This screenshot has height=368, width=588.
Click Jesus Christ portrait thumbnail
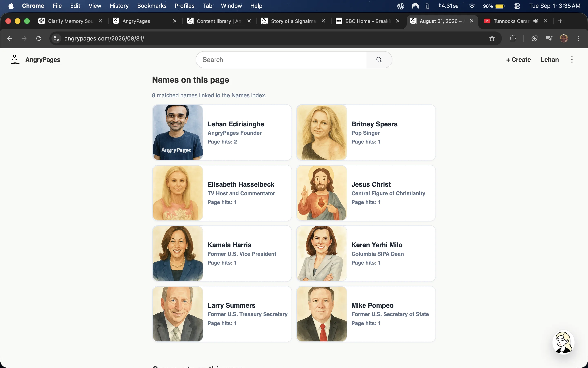[322, 193]
